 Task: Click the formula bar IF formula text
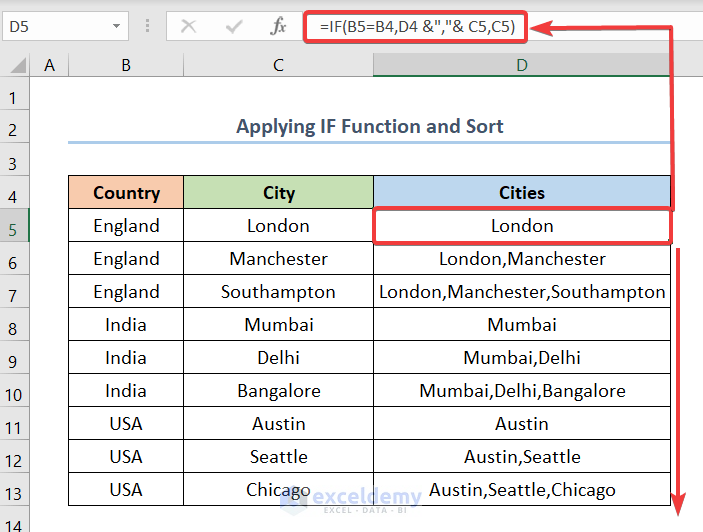[417, 27]
